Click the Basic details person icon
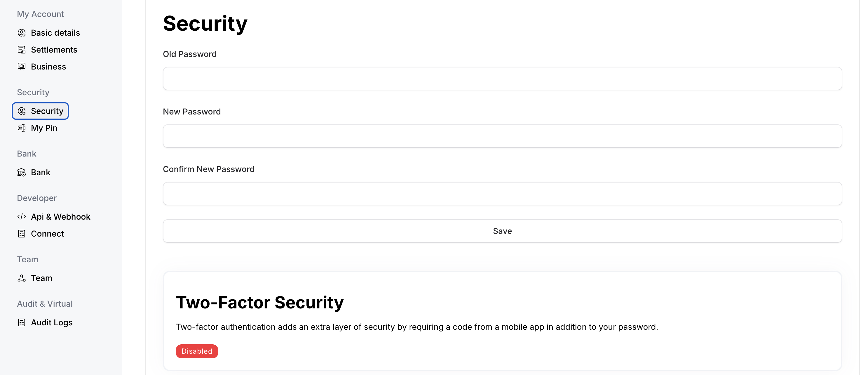The height and width of the screenshot is (375, 868). [22, 33]
